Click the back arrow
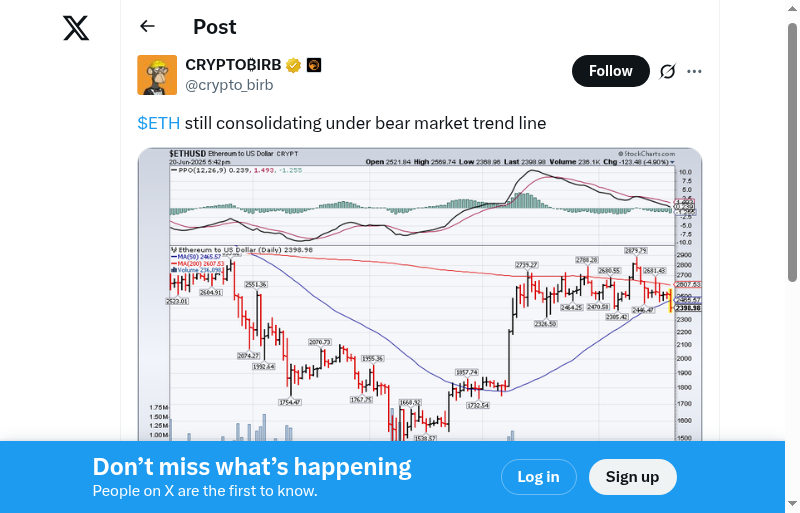The width and height of the screenshot is (800, 513). pyautogui.click(x=148, y=27)
